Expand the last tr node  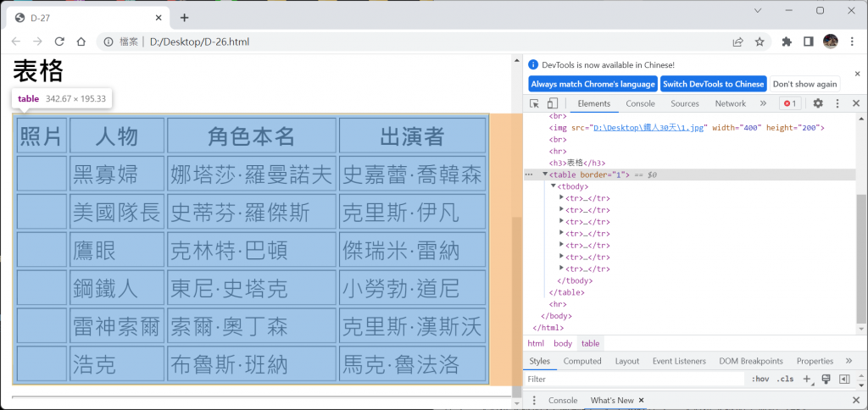(562, 269)
